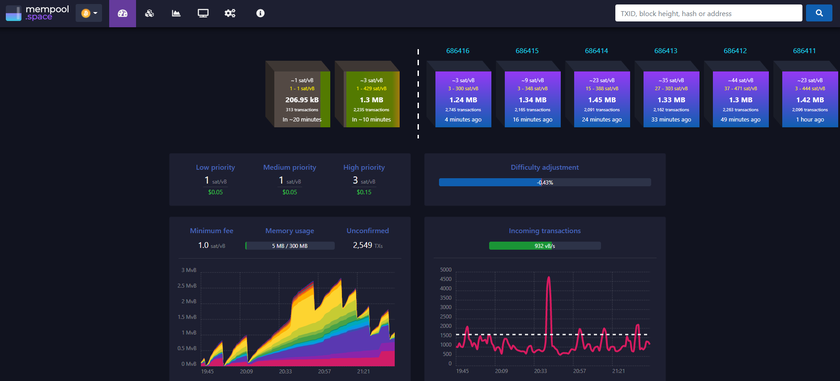The height and width of the screenshot is (381, 840).
Task: Expand the Bitcoin network dropdown
Action: 89,13
